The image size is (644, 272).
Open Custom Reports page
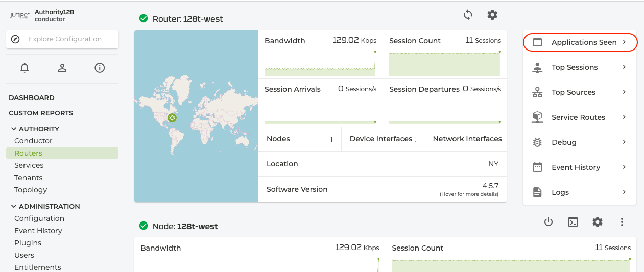point(41,113)
